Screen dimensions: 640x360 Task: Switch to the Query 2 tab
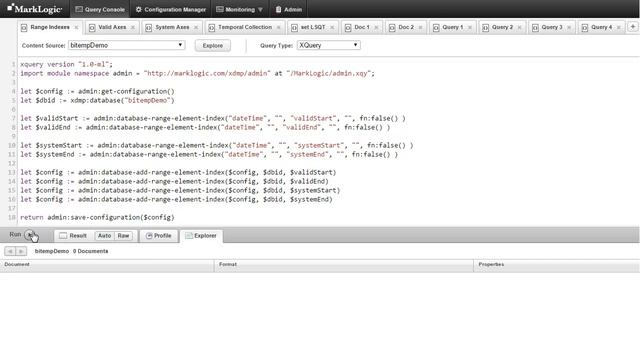[x=502, y=27]
